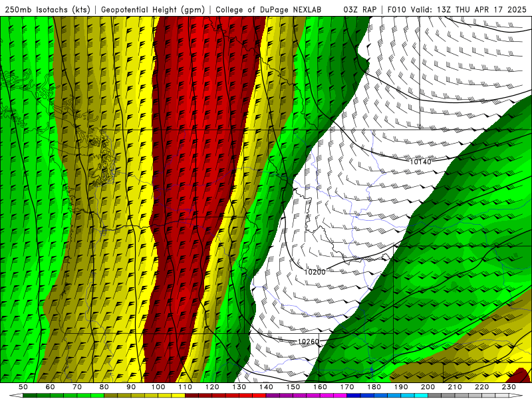Click the 60 label on the color scale
Image resolution: width=532 pixels, height=399 pixels.
(50, 387)
